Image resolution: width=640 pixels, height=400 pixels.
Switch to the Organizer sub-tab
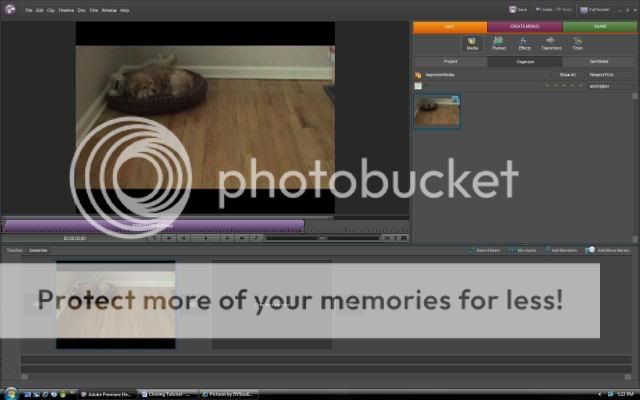tap(525, 62)
